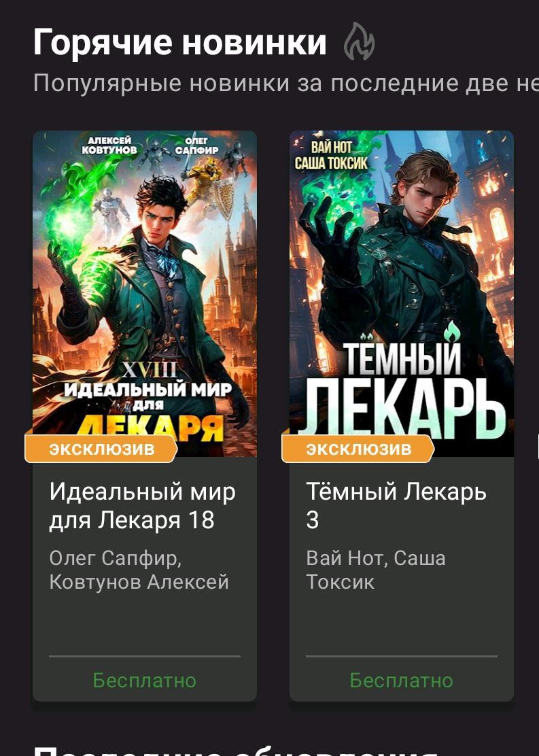Open the Горячие новинки section heading

(180, 42)
